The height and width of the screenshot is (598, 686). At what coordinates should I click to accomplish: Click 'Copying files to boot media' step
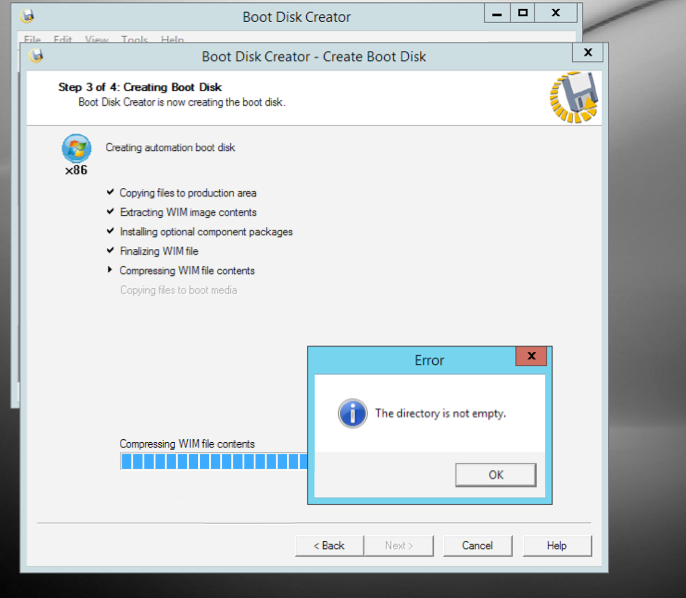click(178, 290)
